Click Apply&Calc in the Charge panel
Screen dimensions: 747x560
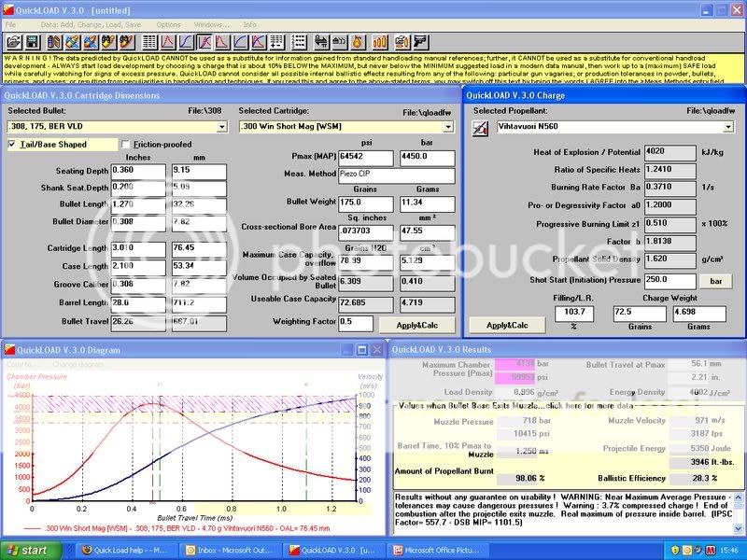[x=506, y=324]
